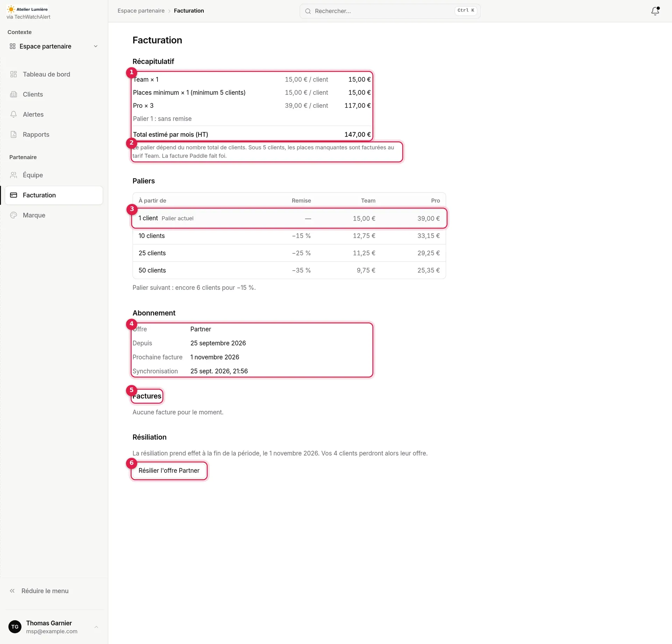Navigate to Rapports

pos(54,134)
